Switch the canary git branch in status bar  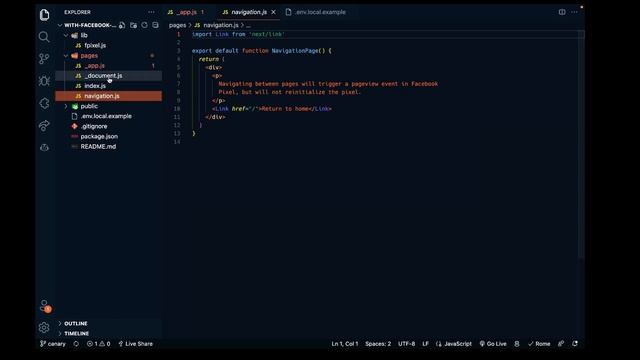click(53, 344)
